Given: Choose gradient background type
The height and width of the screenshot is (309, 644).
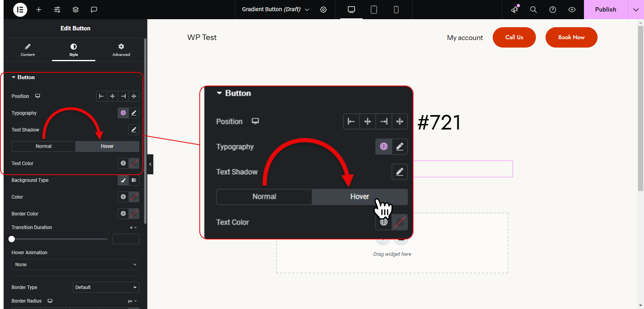Looking at the screenshot, I should (x=134, y=180).
